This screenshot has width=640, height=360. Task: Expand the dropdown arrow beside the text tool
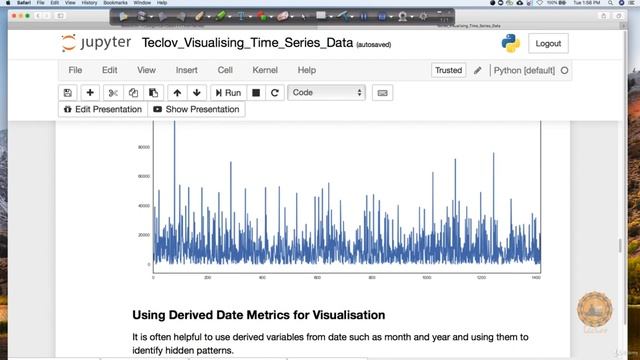click(250, 17)
